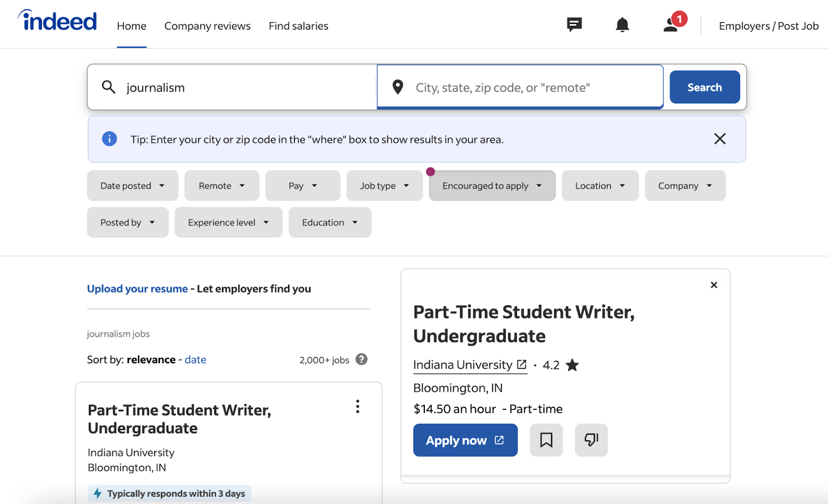Open Find salaries

coord(299,26)
